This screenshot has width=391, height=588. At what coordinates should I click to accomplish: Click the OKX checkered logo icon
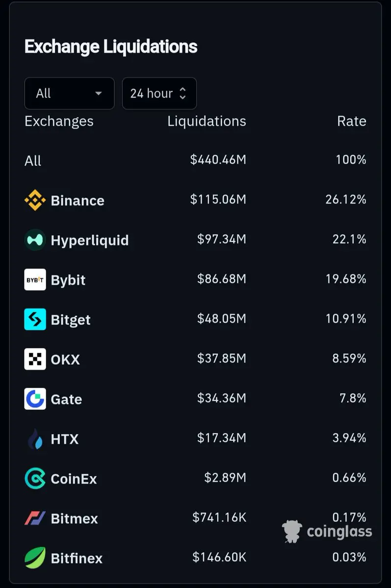point(35,359)
